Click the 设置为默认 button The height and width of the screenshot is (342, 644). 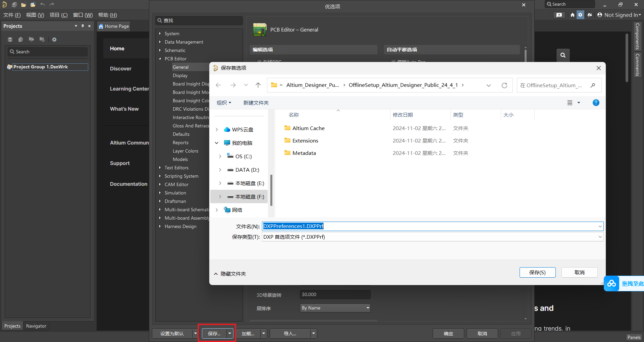click(172, 334)
